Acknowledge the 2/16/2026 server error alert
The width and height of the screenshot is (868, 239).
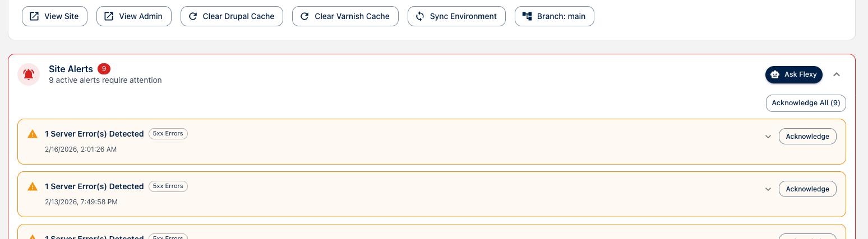coord(807,137)
